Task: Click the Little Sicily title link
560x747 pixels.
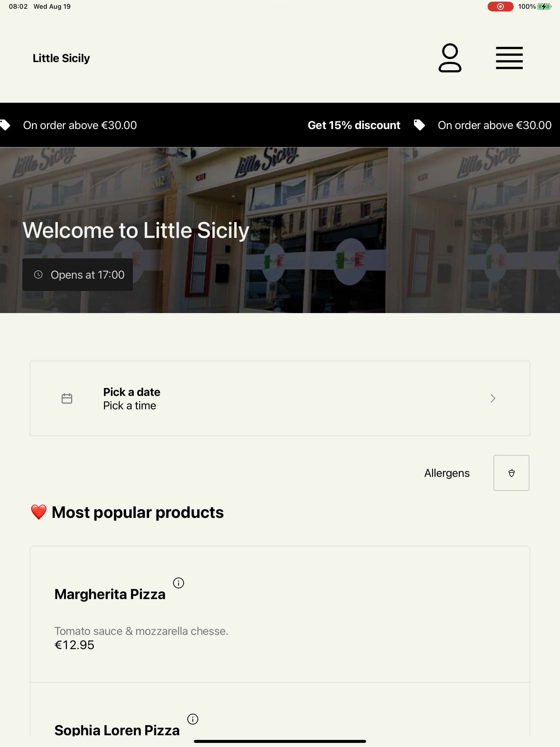Action: (61, 58)
